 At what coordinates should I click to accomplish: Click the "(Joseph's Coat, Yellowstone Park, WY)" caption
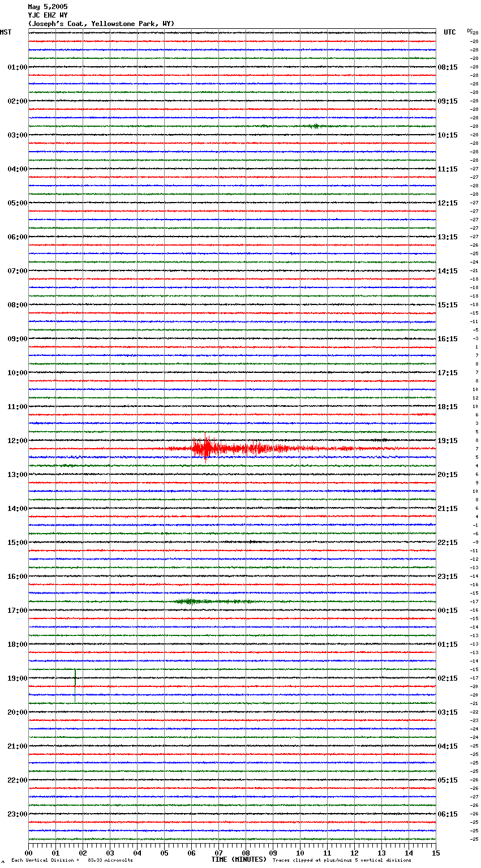click(x=101, y=24)
